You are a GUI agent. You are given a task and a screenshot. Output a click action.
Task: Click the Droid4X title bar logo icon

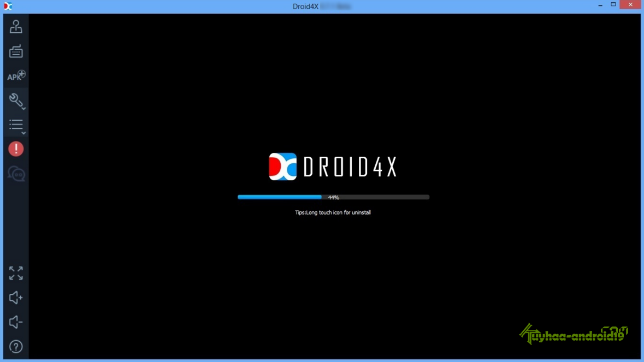[x=8, y=6]
